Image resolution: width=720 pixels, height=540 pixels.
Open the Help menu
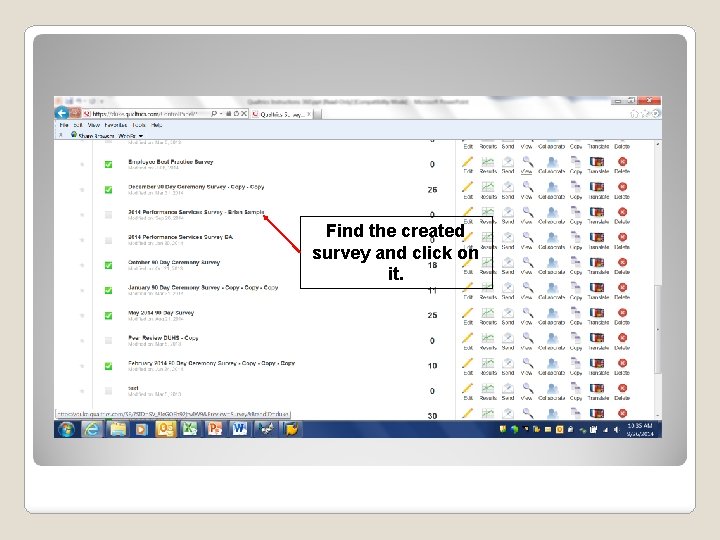click(157, 125)
